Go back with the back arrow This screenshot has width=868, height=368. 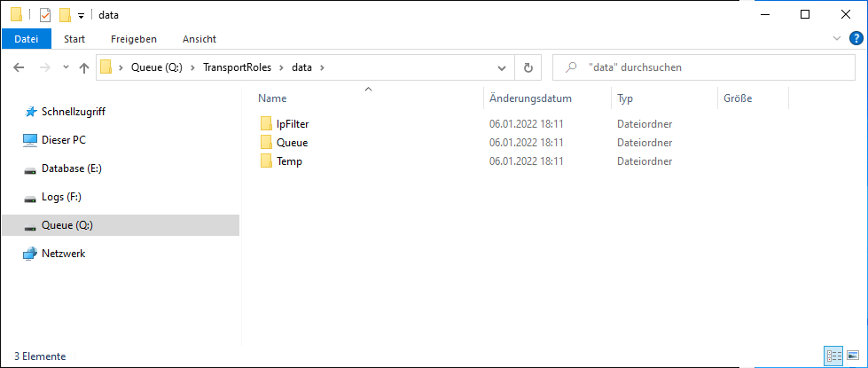click(20, 67)
